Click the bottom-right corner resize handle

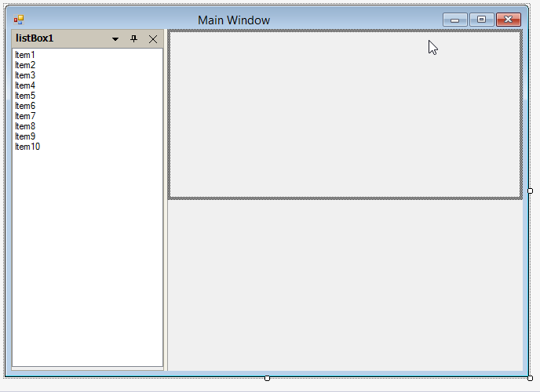pyautogui.click(x=530, y=378)
